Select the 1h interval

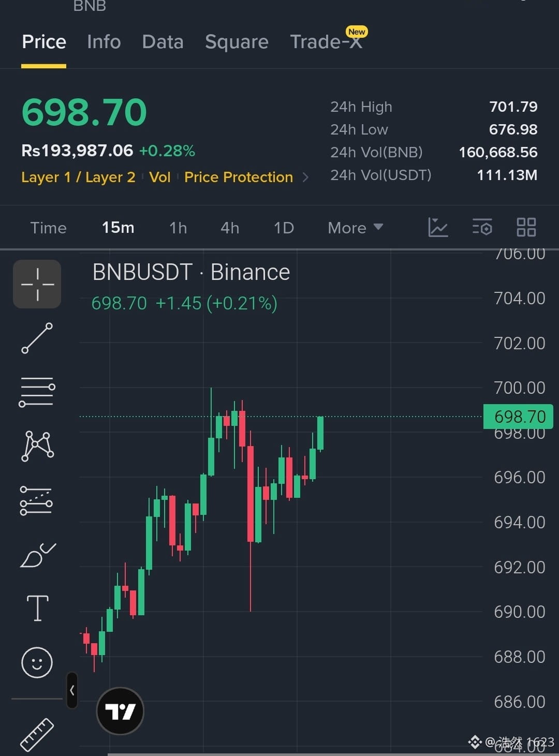178,228
